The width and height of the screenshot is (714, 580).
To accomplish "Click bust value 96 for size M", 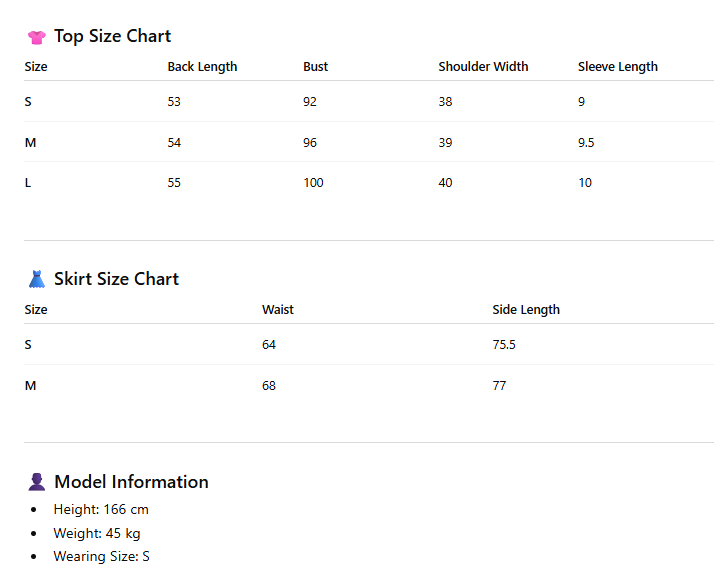I will (x=310, y=142).
